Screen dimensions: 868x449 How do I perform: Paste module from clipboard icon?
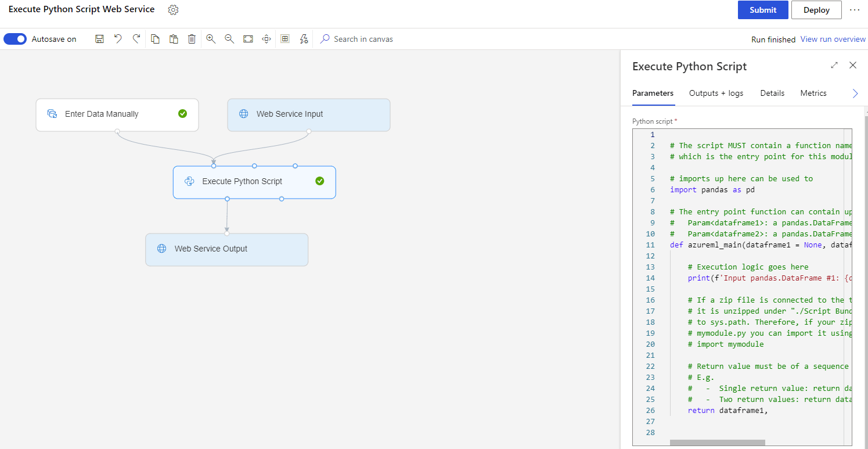coord(173,39)
